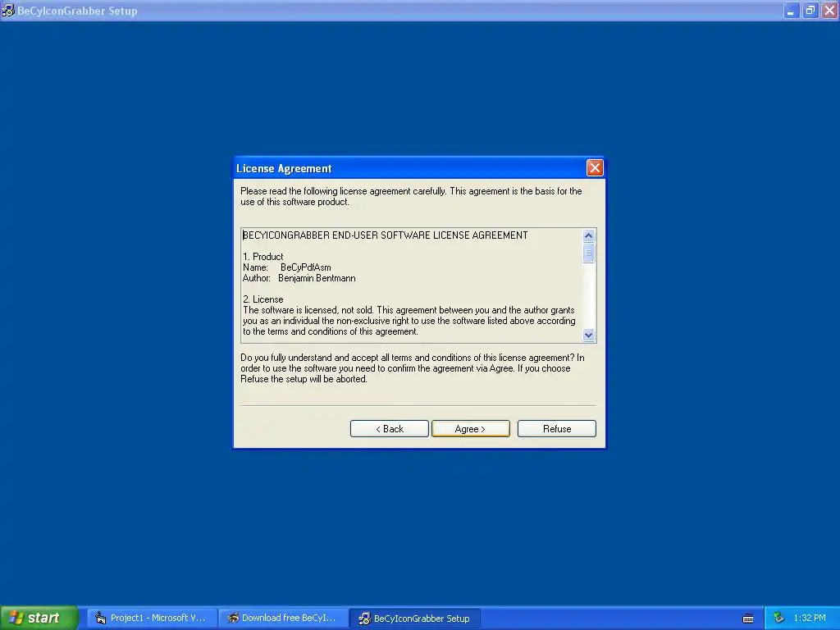Click the 'Author: Benjamin Bentmann' line
Image resolution: width=840 pixels, height=630 pixels.
point(299,278)
